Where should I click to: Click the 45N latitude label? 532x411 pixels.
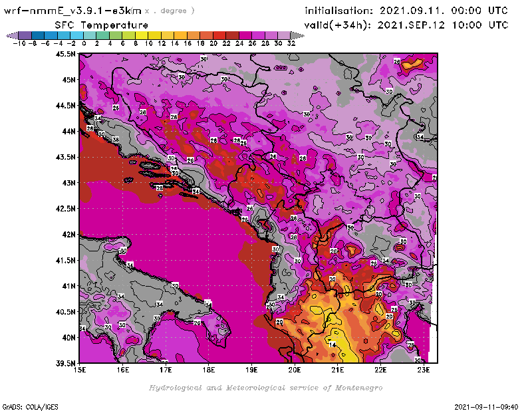pos(68,80)
